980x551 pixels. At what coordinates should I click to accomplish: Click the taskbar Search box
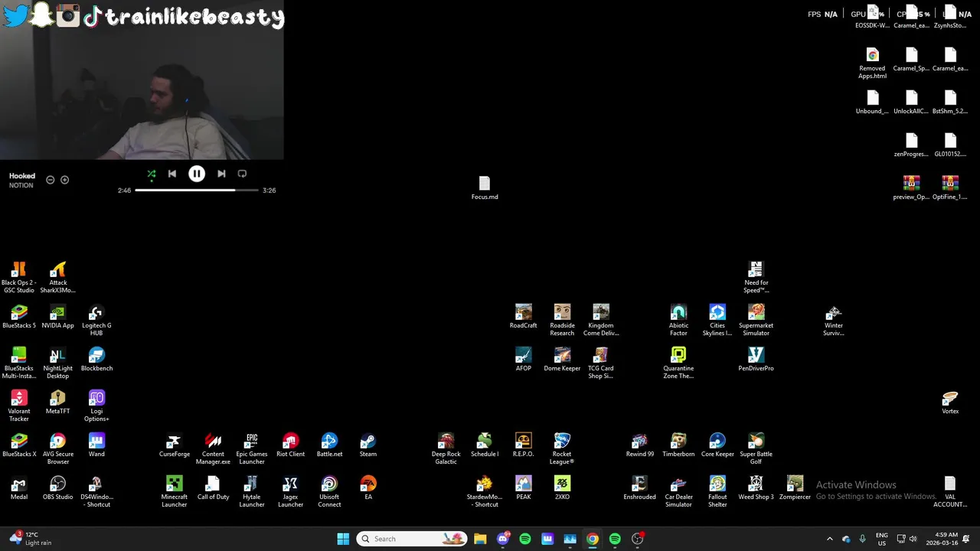click(x=413, y=539)
